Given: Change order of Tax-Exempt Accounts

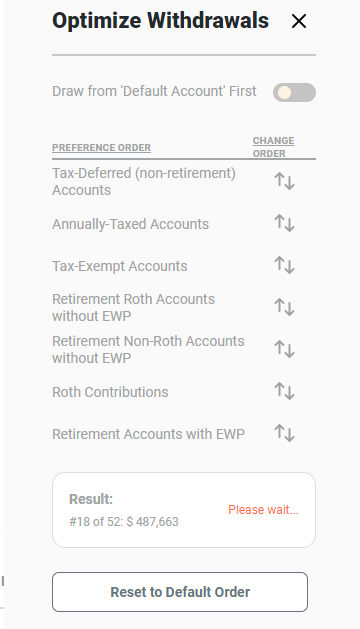Looking at the screenshot, I should 284,265.
